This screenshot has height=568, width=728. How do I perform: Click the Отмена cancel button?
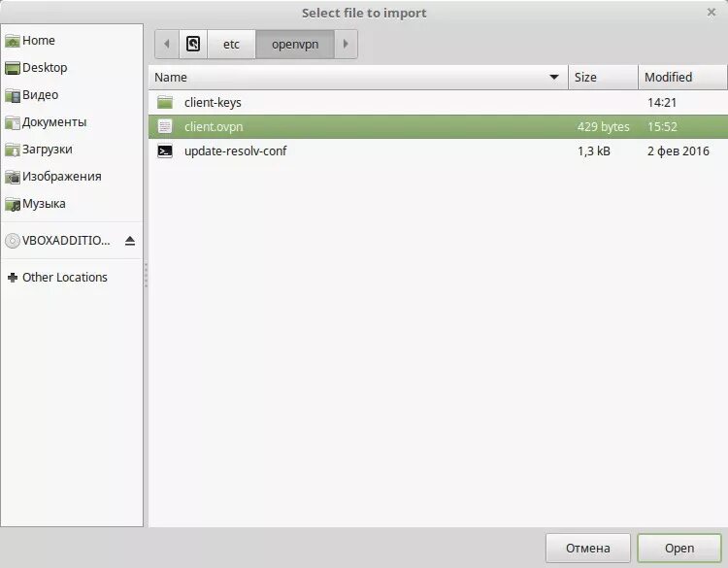tap(588, 548)
